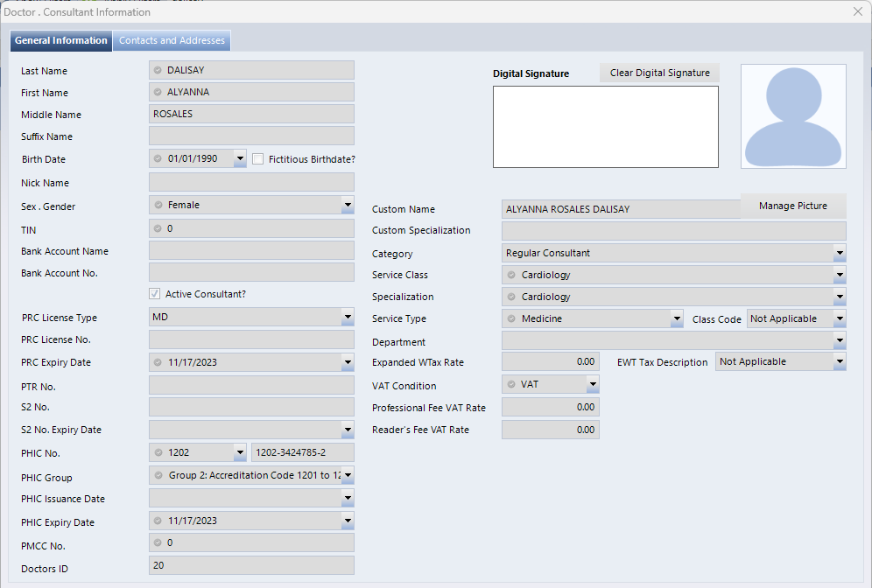Open the Service Class dropdown

coord(840,275)
